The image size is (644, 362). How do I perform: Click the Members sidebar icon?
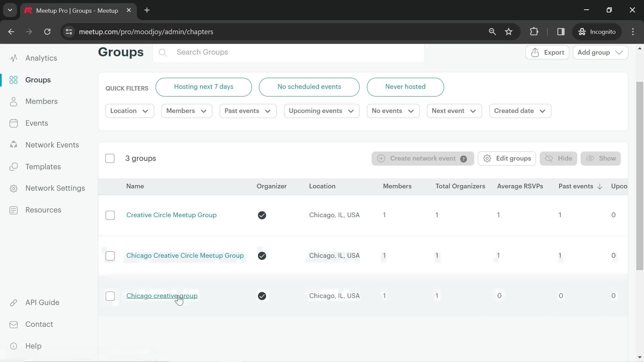point(14,101)
